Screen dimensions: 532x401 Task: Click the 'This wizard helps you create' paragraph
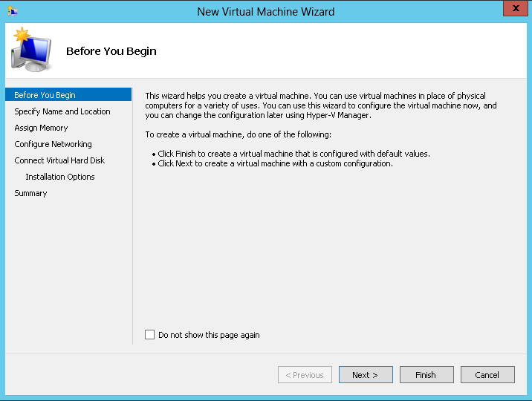coord(321,105)
